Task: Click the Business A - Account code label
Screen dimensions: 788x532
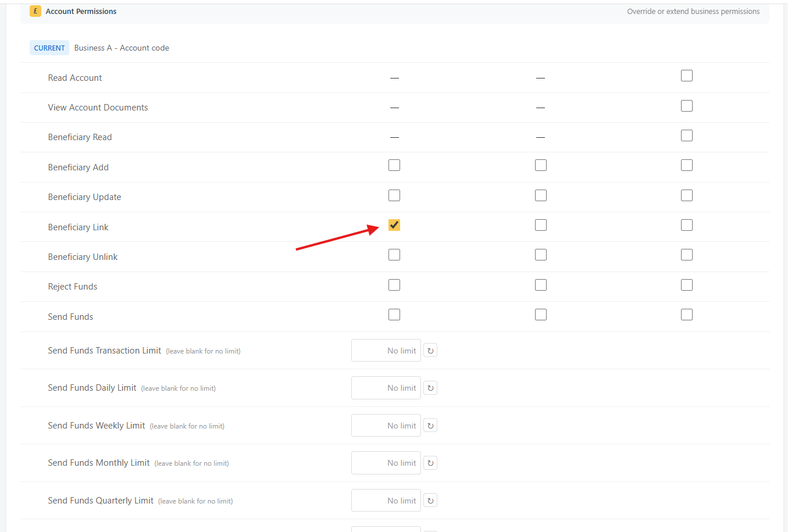Action: tap(121, 48)
